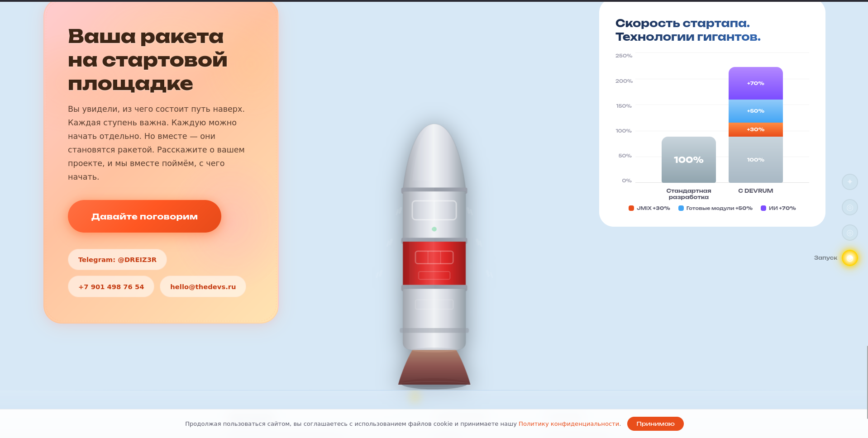868x438 pixels.
Task: Click the rocket nose cone
Action: pyautogui.click(x=434, y=156)
